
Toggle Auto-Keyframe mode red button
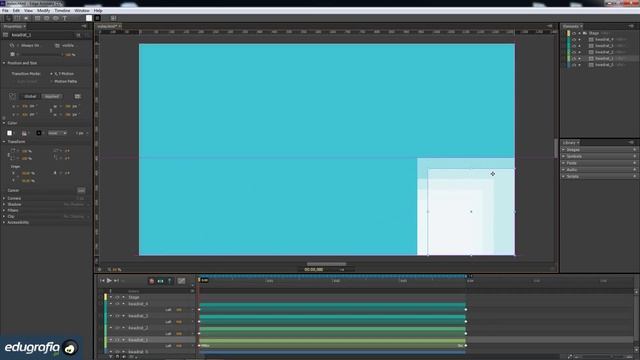point(151,281)
